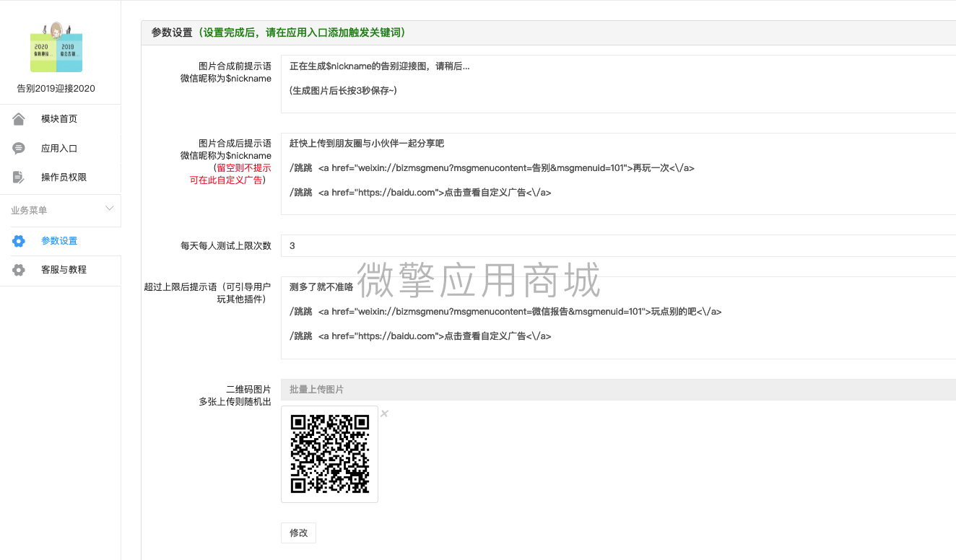
Task: Click the 参数设置 panel heading
Action: point(172,32)
